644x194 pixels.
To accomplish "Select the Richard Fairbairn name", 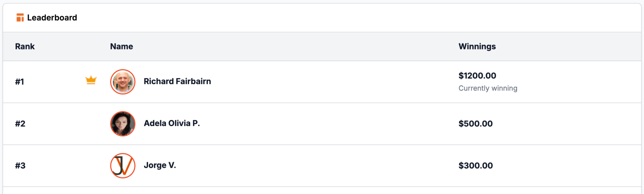I will click(177, 81).
